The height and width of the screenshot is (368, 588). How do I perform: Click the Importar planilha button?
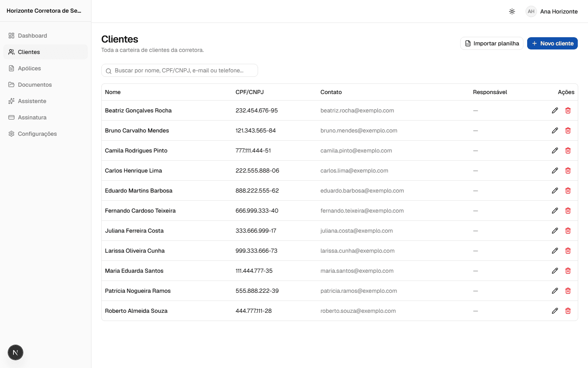click(x=492, y=43)
